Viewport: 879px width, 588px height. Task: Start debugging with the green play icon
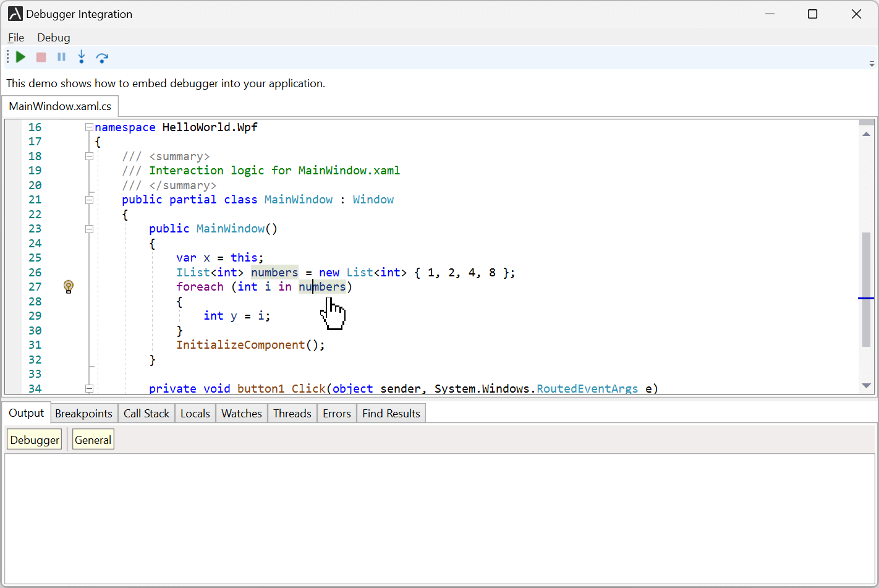coord(20,57)
